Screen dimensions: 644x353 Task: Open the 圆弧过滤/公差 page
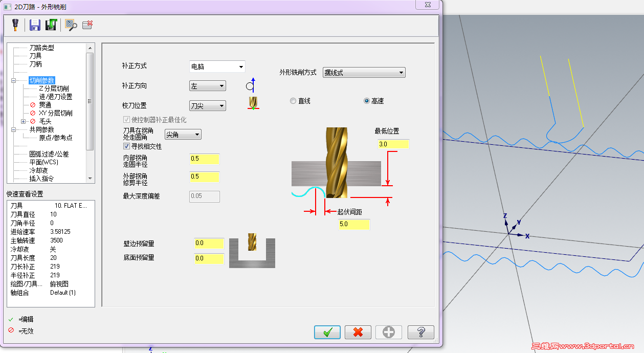coord(49,154)
